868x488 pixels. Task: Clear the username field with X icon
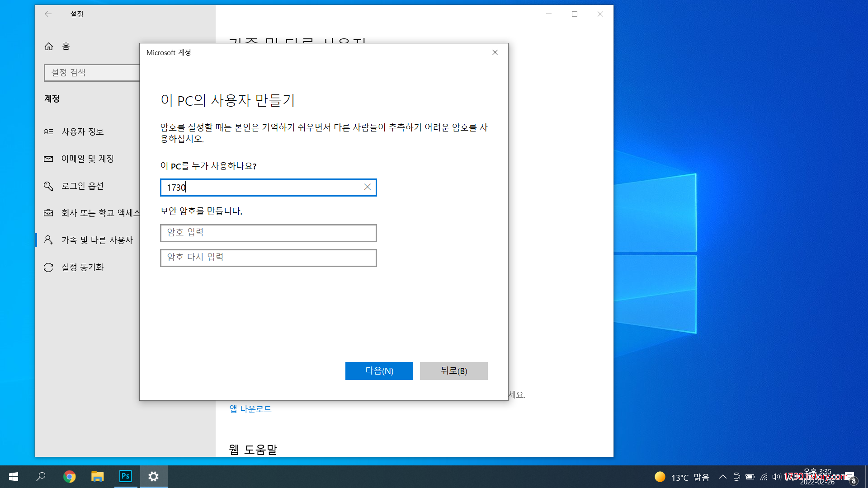point(367,187)
